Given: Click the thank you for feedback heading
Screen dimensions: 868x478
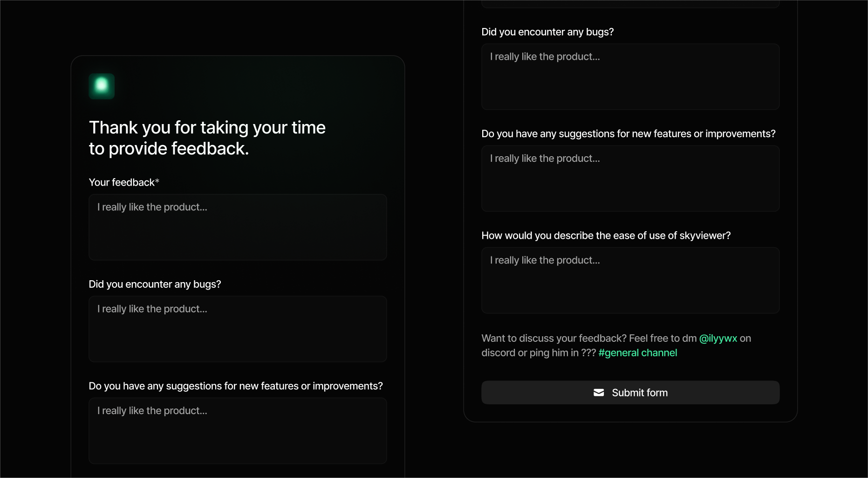Looking at the screenshot, I should 207,138.
